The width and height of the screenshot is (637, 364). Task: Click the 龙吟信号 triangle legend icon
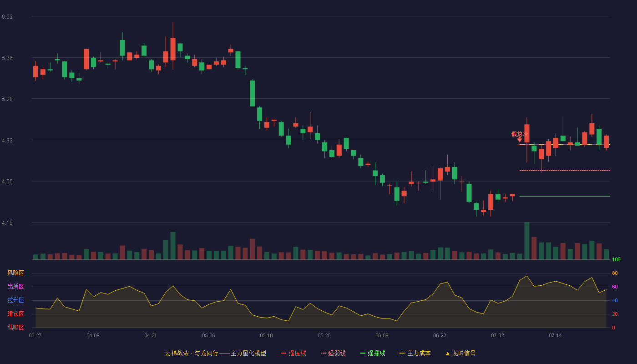448,354
